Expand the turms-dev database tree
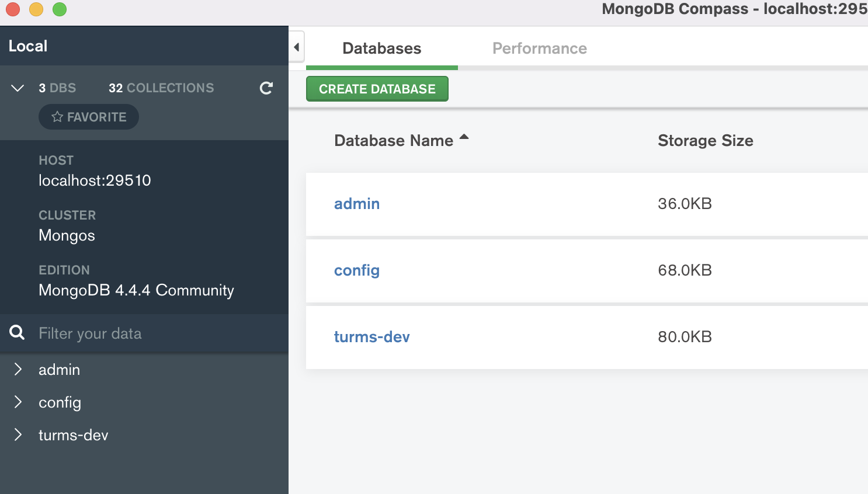Image resolution: width=868 pixels, height=494 pixels. (x=18, y=434)
